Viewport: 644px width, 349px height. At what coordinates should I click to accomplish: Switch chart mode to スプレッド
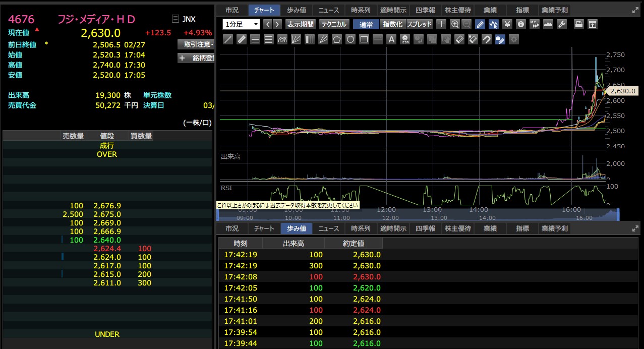pos(420,24)
